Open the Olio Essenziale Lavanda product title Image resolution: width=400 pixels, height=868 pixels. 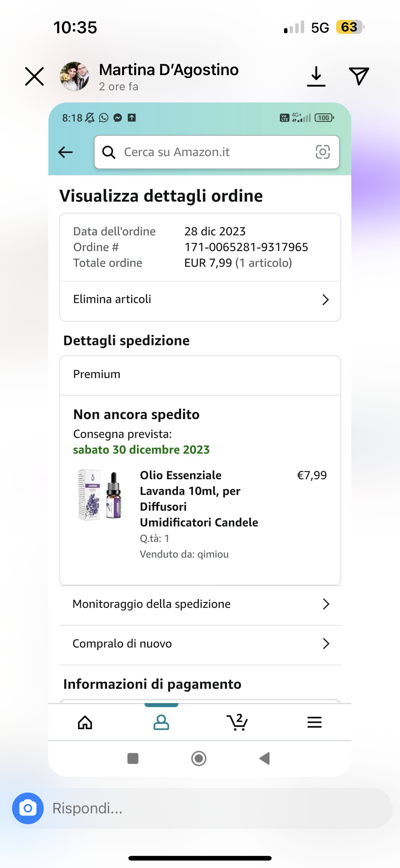(199, 499)
